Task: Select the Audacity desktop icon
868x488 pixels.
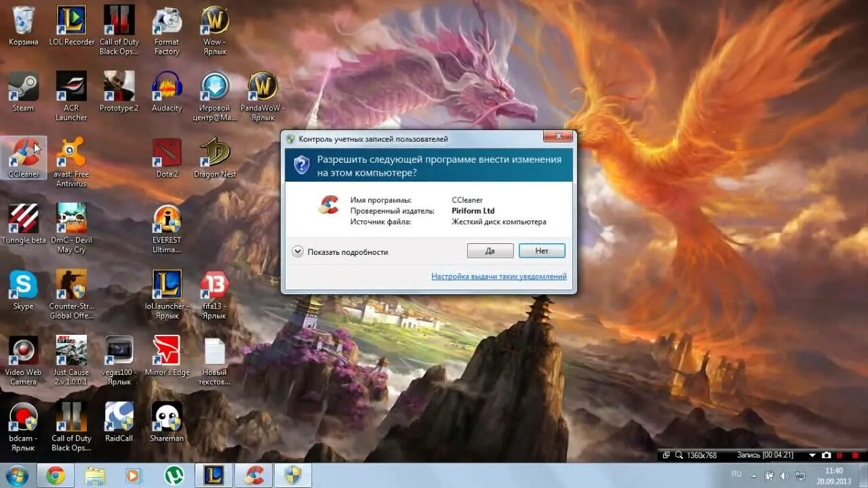Action: [x=167, y=92]
